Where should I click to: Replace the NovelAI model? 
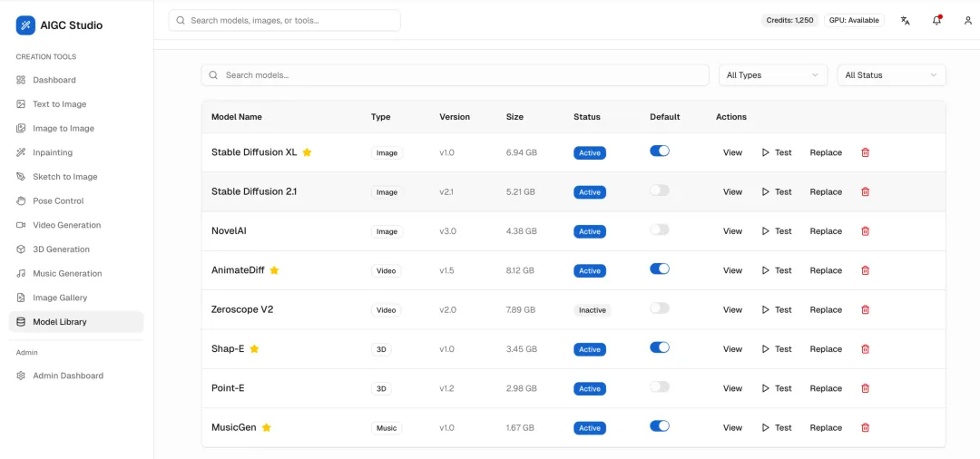[x=826, y=231]
